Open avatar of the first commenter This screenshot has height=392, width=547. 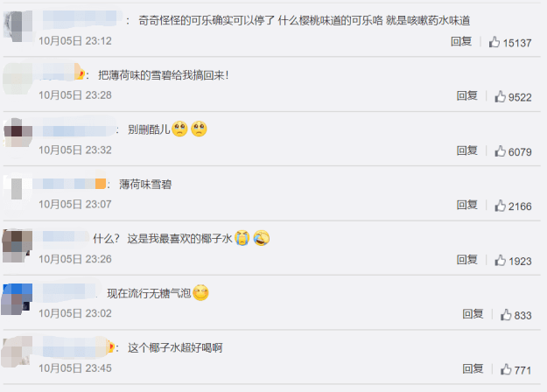coord(18,25)
